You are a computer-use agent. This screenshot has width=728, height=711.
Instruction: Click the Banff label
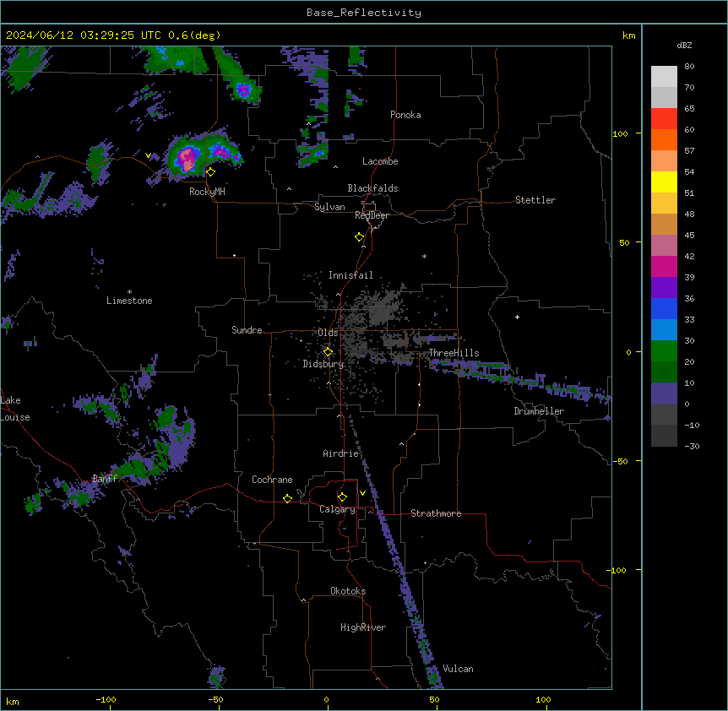click(x=105, y=479)
